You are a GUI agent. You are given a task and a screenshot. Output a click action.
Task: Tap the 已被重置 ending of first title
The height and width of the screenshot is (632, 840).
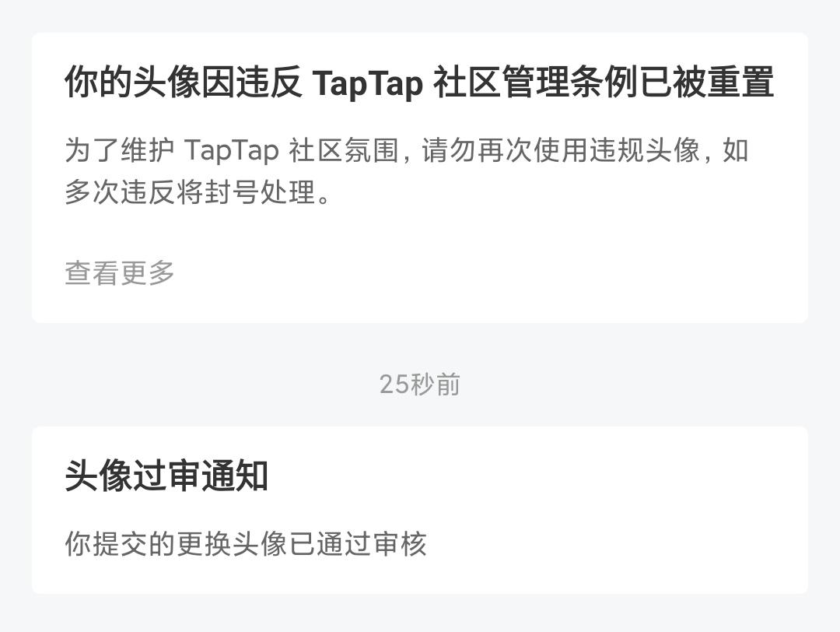click(706, 82)
